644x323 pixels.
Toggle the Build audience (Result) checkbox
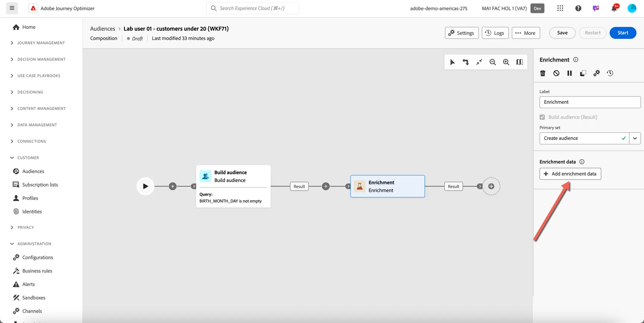click(542, 117)
